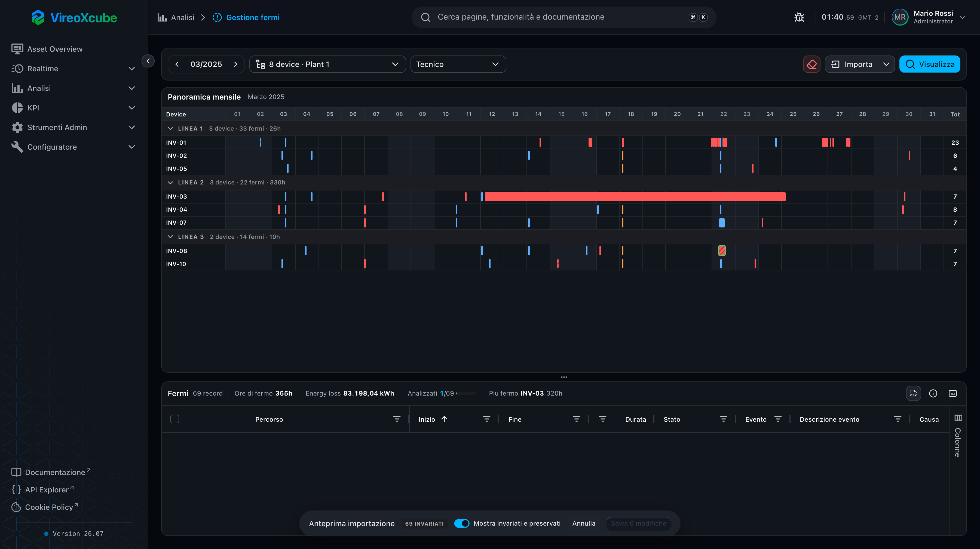The image size is (980, 549).
Task: Open the info icon in Fermi panel
Action: click(x=933, y=393)
